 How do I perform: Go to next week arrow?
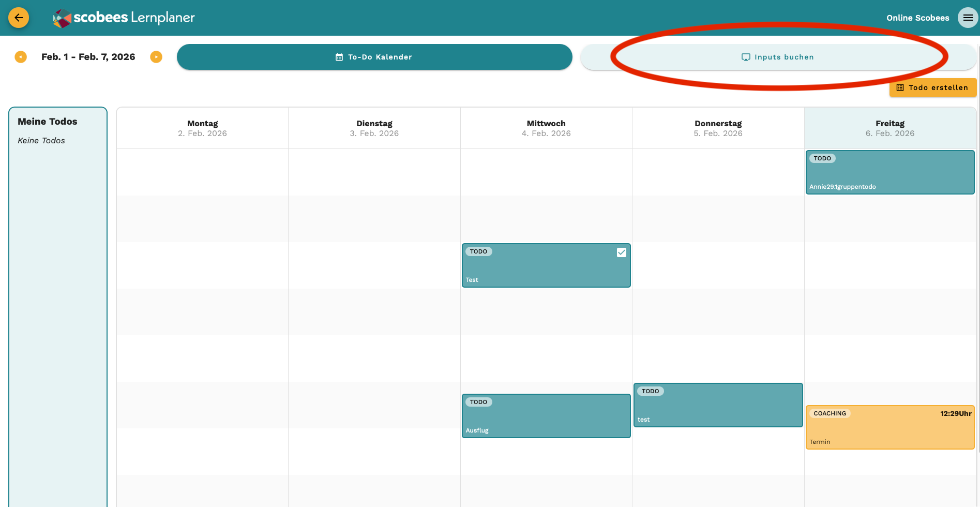click(x=156, y=57)
